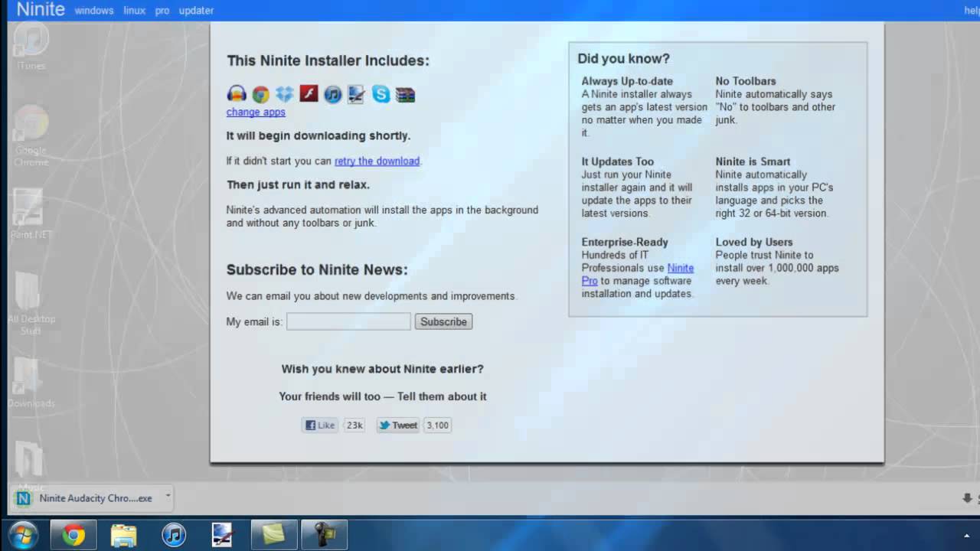Select the iTunes desktop shortcut

click(x=31, y=47)
